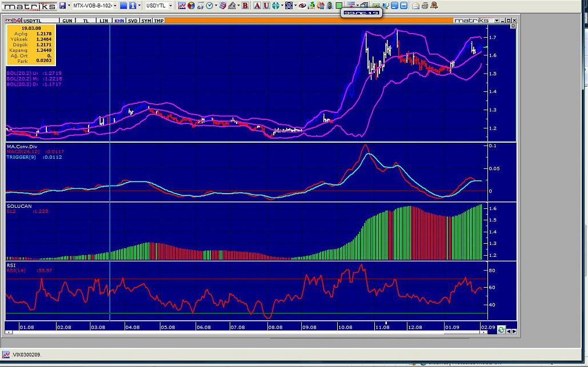Click the red bold B icon
The height and width of the screenshot is (367, 588).
pos(245,6)
